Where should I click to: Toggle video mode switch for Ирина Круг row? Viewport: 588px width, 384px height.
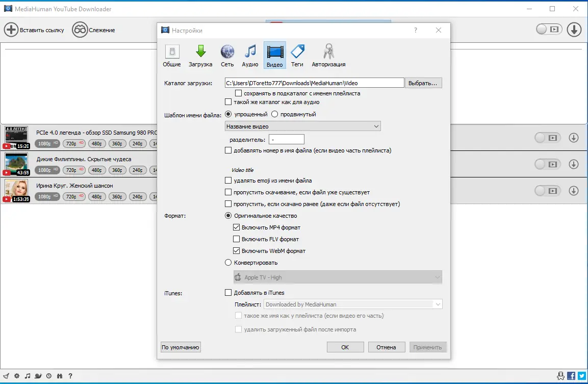tap(548, 191)
